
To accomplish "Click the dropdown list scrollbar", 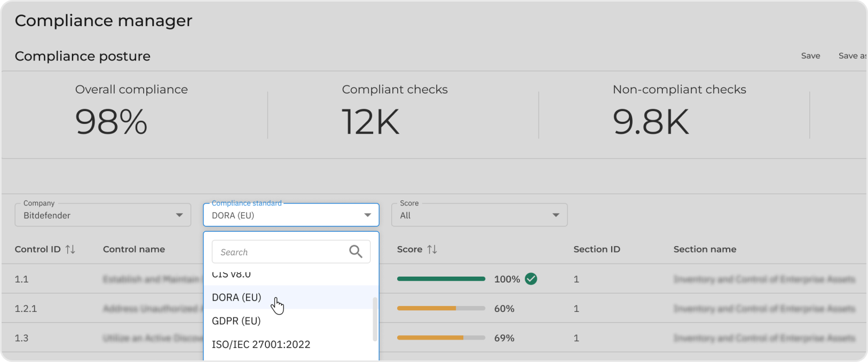I will click(x=375, y=319).
